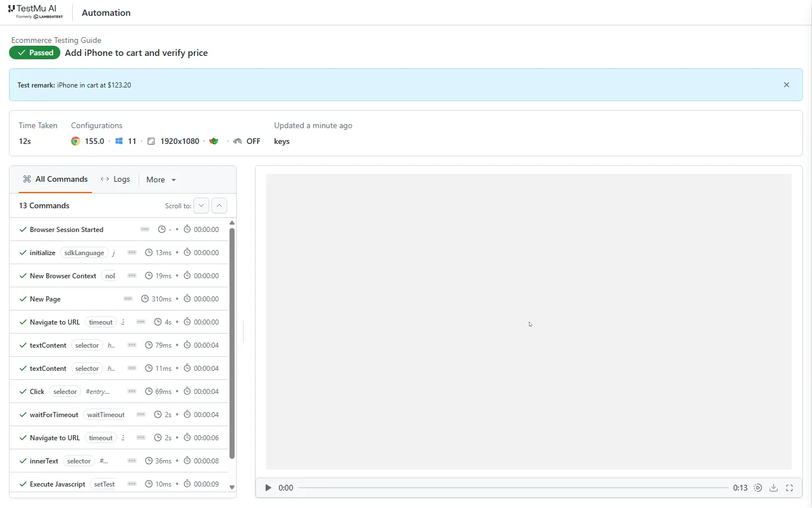Switch to the Logs tab
Screen dimensions: 812x508
(115, 179)
